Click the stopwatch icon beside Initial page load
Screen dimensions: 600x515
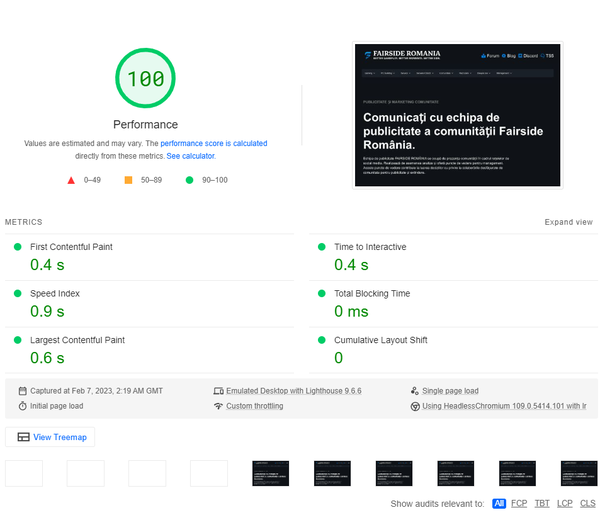(x=23, y=406)
